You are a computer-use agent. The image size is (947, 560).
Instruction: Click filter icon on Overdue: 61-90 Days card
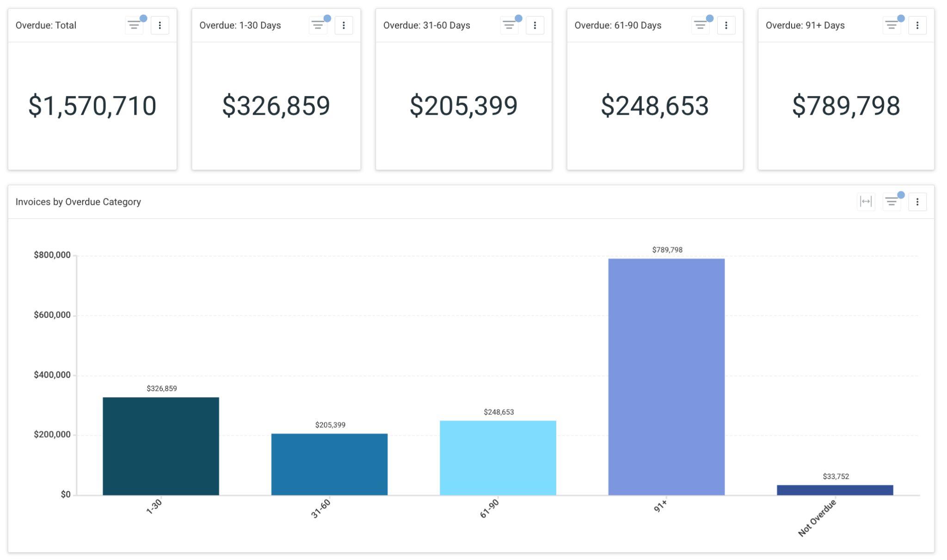point(701,25)
